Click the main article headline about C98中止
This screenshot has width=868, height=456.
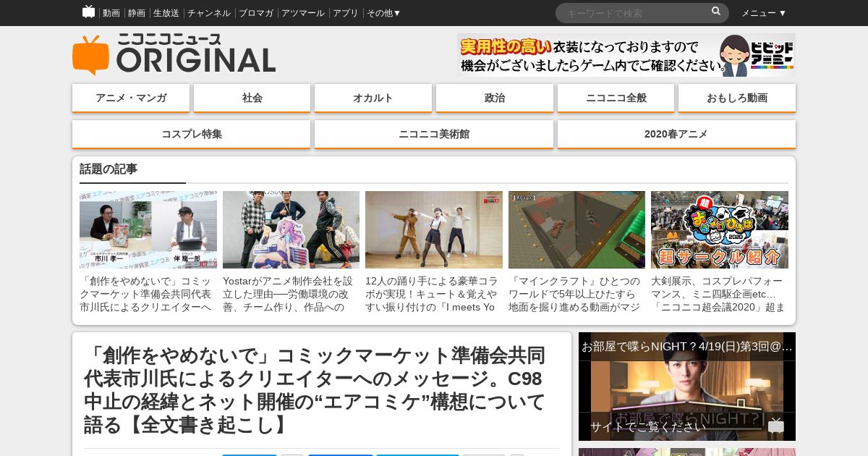315,389
